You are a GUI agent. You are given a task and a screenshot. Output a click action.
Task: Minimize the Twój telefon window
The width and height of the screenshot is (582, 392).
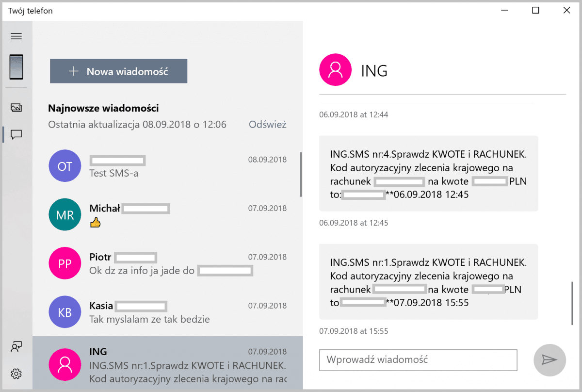pos(505,11)
